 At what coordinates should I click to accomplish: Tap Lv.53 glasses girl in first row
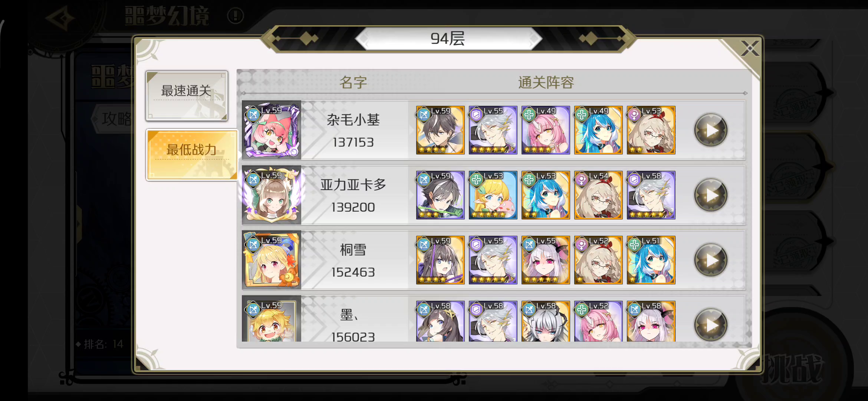point(651,130)
